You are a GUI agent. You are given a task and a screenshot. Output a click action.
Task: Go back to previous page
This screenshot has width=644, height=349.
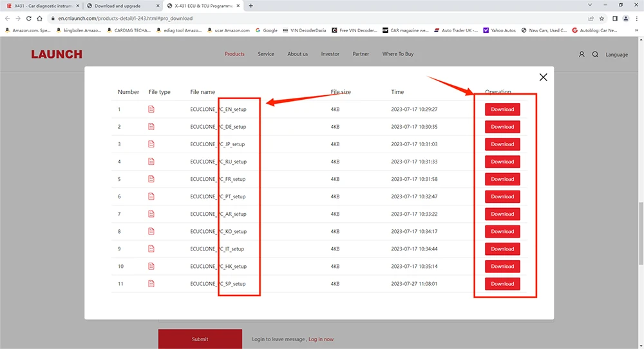coord(7,19)
